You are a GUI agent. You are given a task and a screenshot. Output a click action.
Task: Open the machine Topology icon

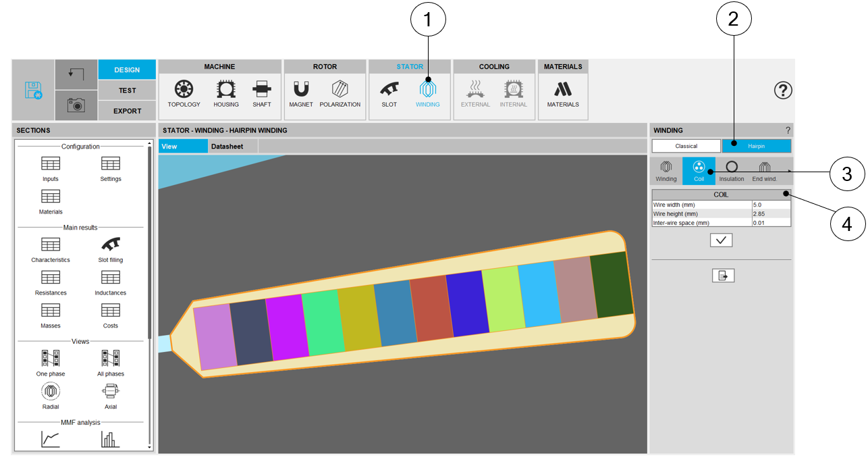click(184, 94)
